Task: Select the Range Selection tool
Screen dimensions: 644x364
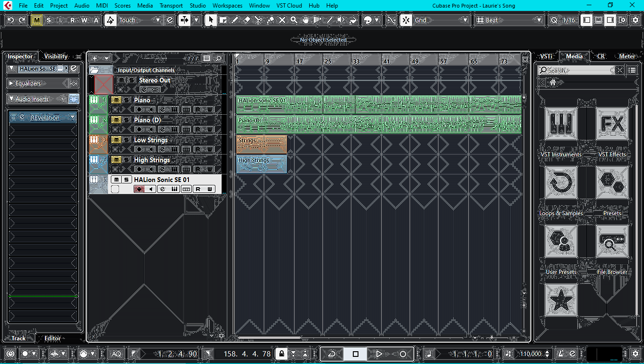Action: (223, 20)
